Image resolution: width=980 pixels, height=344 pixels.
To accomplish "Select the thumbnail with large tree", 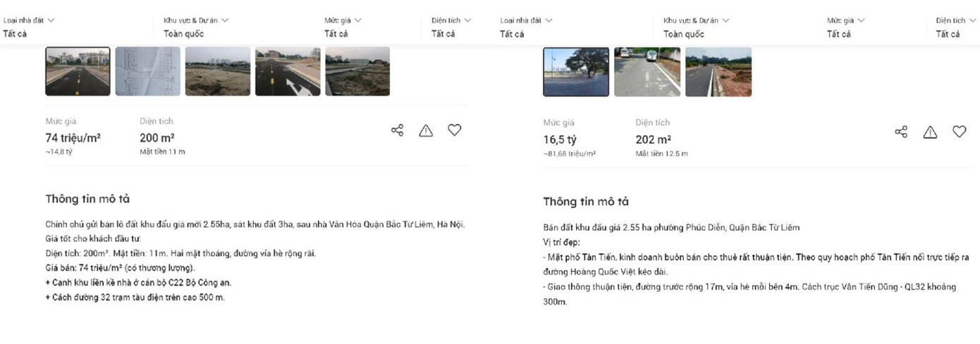I will coord(576,72).
